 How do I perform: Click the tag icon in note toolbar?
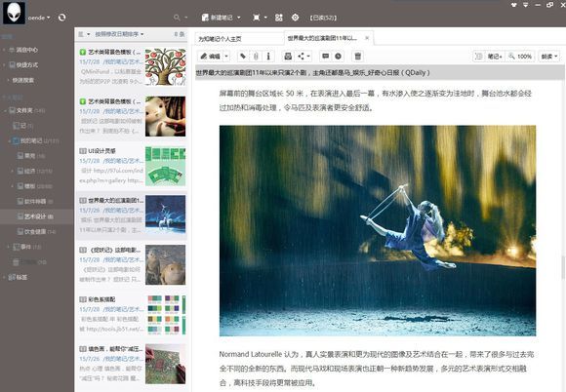coord(243,57)
